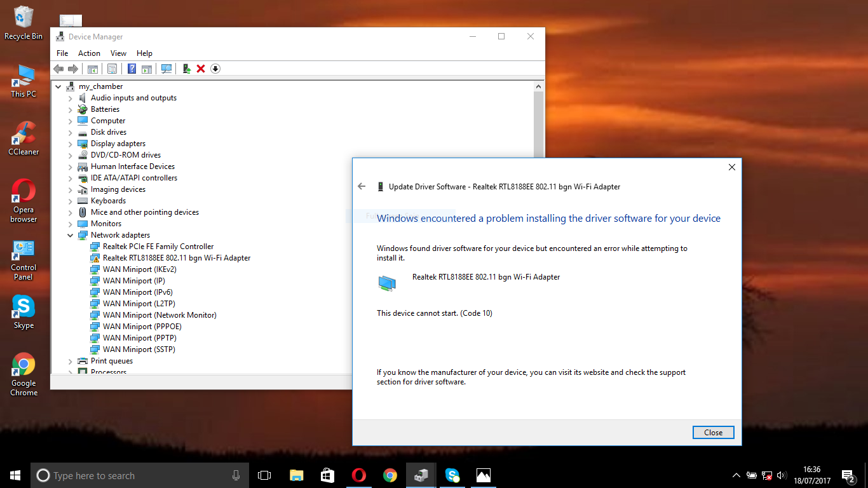Open the View menu
Viewport: 868px width, 488px height.
tap(118, 53)
